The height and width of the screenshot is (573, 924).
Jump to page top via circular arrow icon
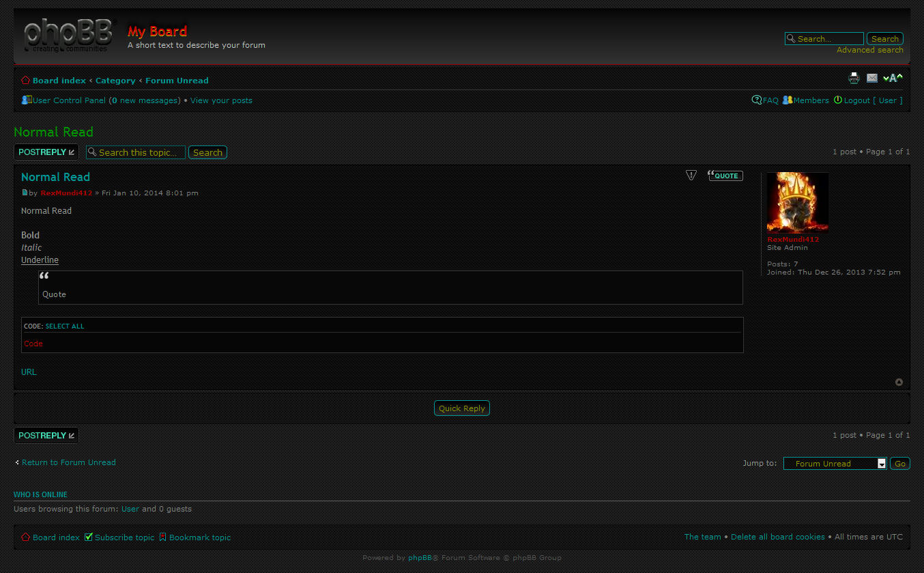[x=899, y=382]
